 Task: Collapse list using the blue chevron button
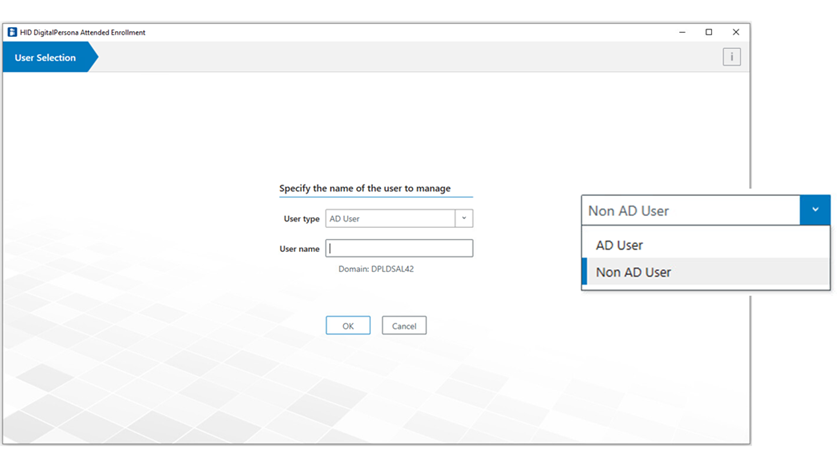[x=814, y=210]
